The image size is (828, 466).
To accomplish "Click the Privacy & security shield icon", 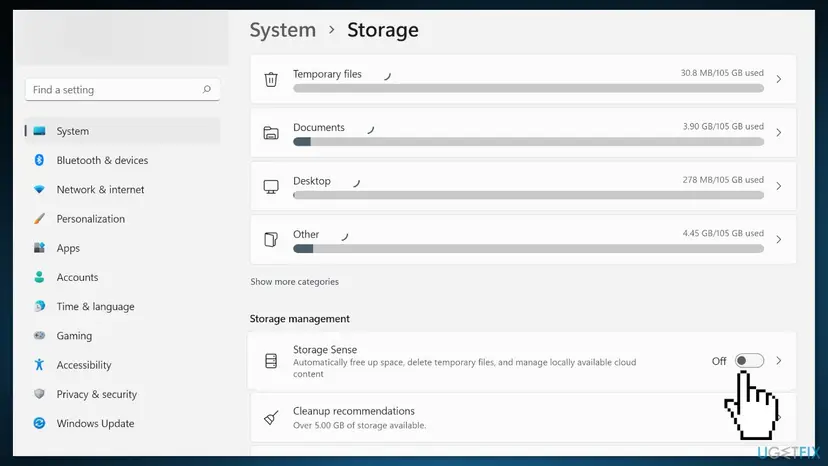I will (39, 394).
